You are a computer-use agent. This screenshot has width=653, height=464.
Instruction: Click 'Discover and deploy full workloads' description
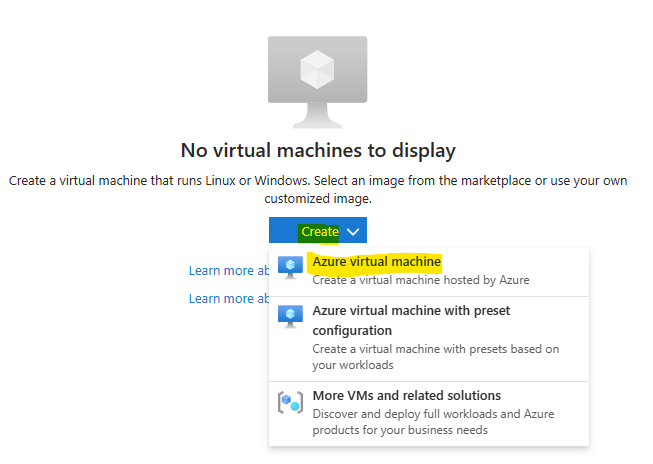click(x=433, y=422)
